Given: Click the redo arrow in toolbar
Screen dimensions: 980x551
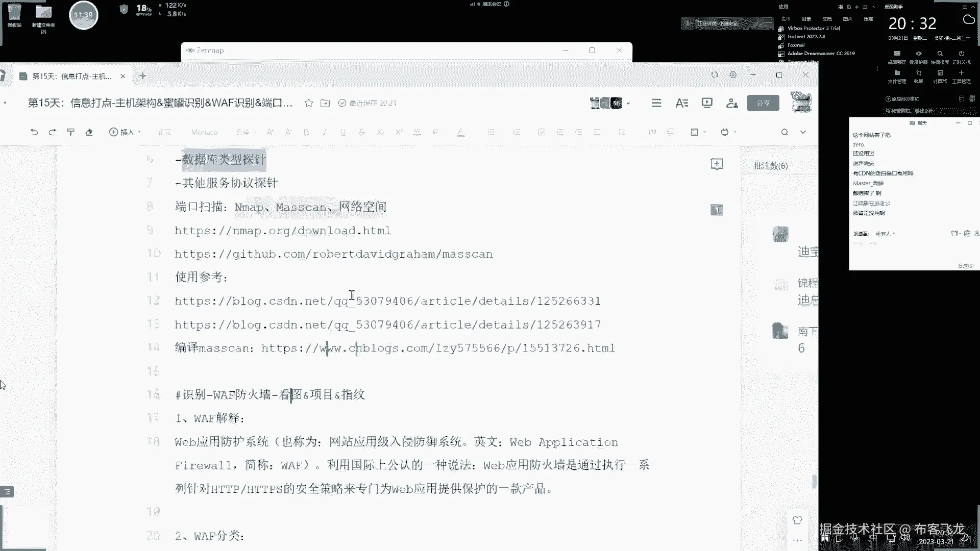Looking at the screenshot, I should (x=52, y=132).
